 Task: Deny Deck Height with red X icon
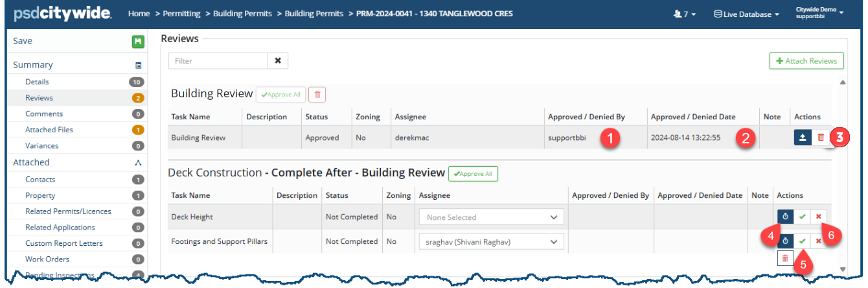coord(819,217)
